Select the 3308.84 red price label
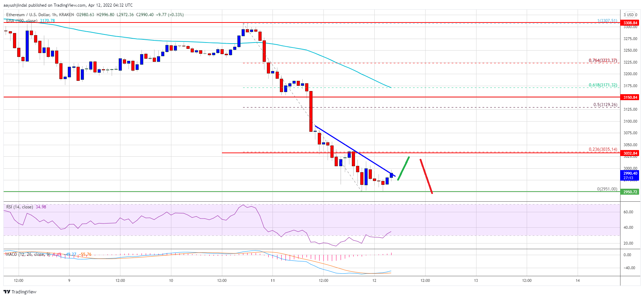The height and width of the screenshot is (298, 644). (630, 23)
